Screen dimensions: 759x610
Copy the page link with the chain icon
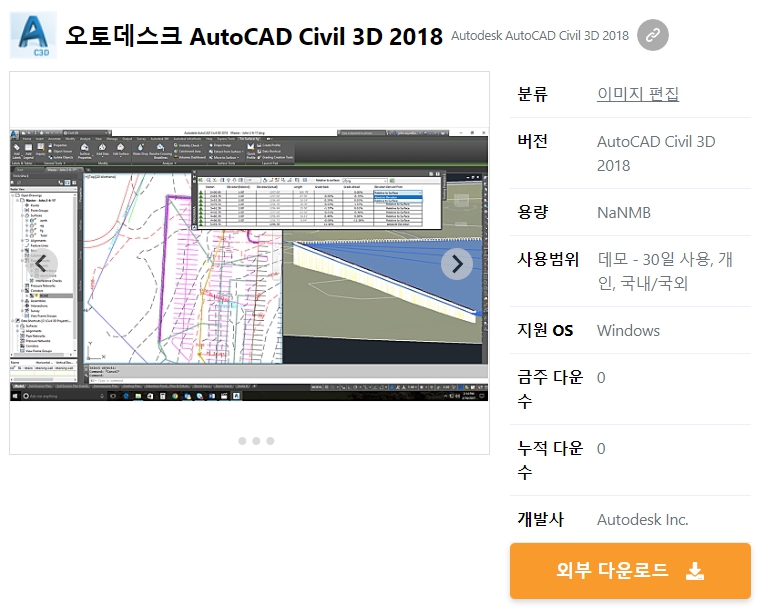(x=653, y=35)
